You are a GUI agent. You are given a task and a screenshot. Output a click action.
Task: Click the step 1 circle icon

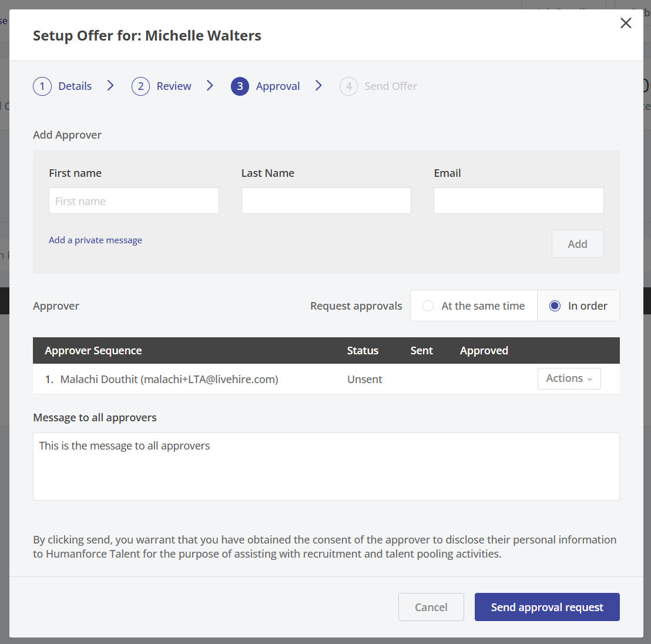[42, 86]
